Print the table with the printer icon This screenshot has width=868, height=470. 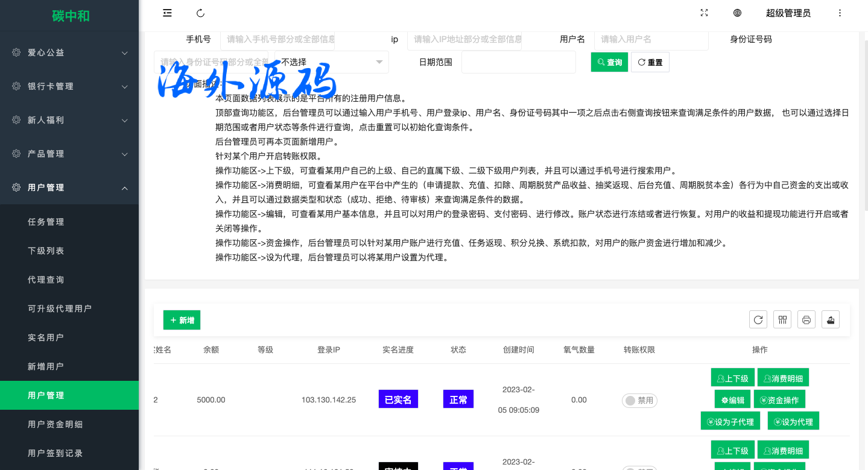(806, 319)
